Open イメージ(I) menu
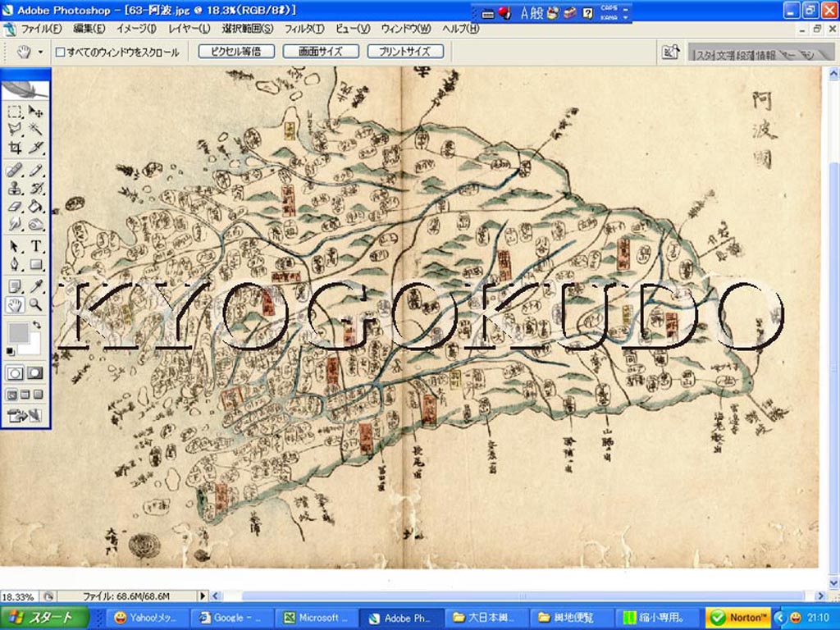This screenshot has height=630, width=840. pyautogui.click(x=136, y=29)
